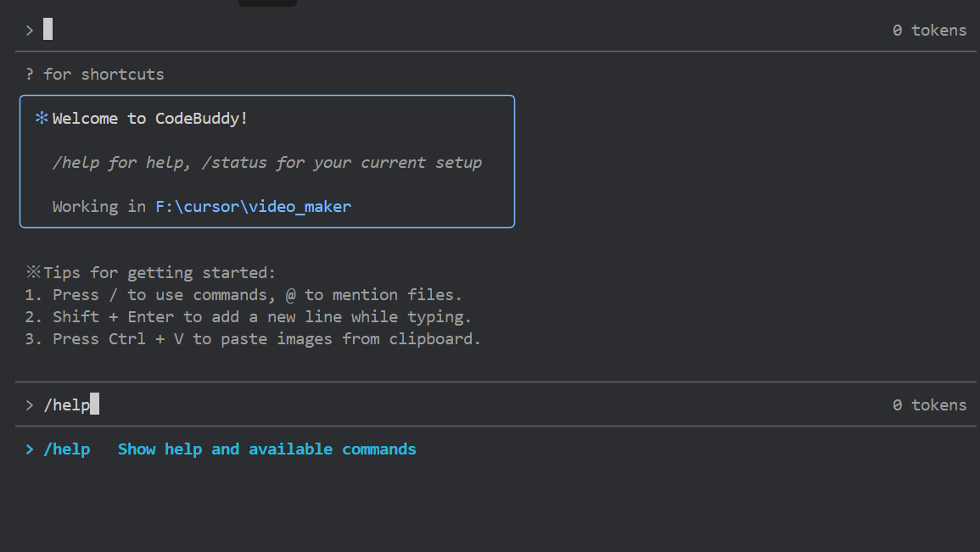
Task: Click the "Welcome to CodeBuddy!" heading
Action: tap(150, 119)
